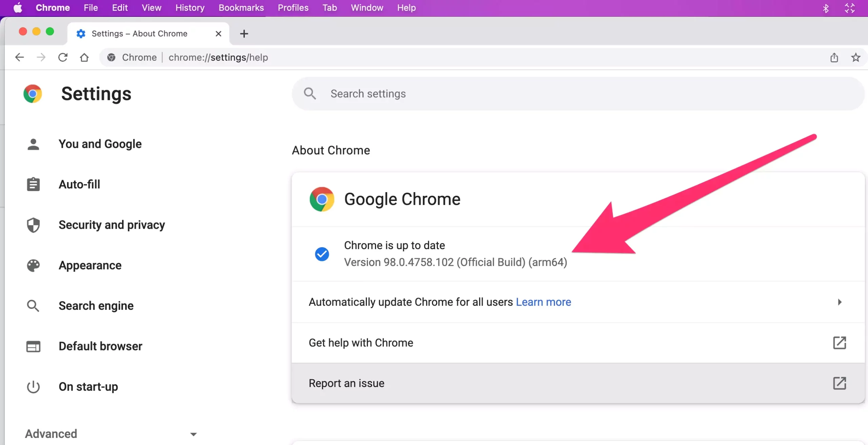Image resolution: width=868 pixels, height=445 pixels.
Task: Click the menu bar icon right of Bluetooth
Action: coord(850,8)
